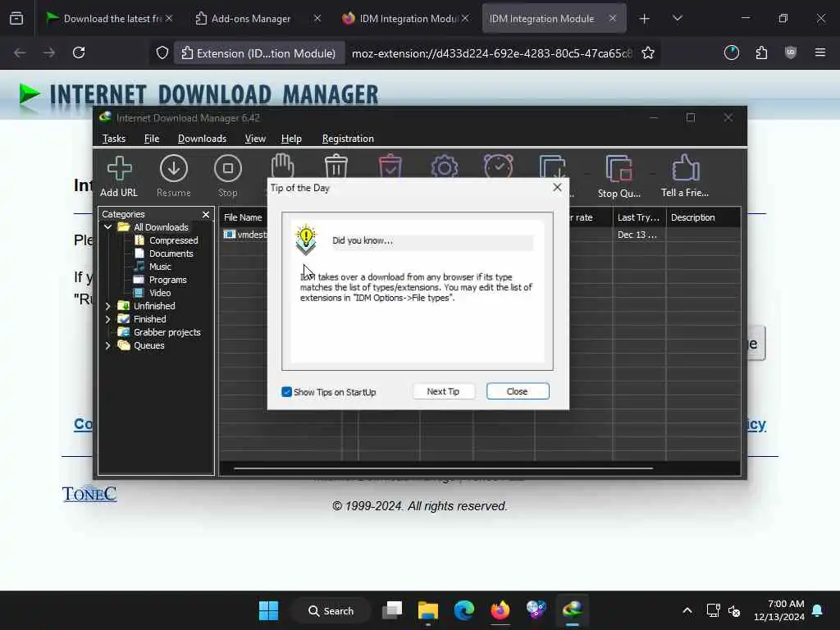Image resolution: width=840 pixels, height=630 pixels.
Task: Open Microsoft Edge from taskbar
Action: 464,610
